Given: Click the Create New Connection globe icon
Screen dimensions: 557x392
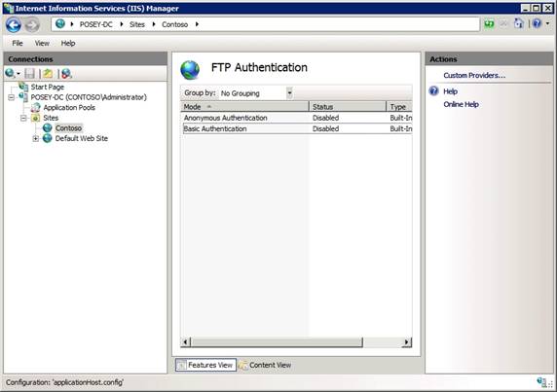Looking at the screenshot, I should 10,73.
